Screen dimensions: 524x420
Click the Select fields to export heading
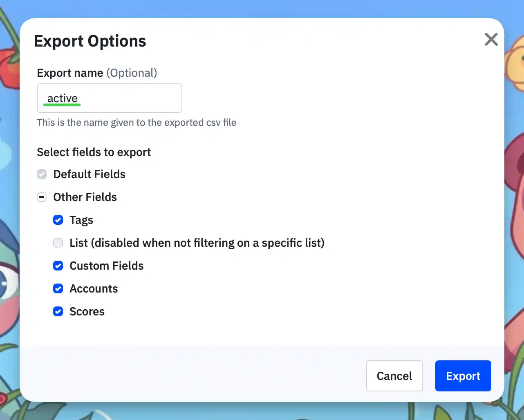coord(94,152)
